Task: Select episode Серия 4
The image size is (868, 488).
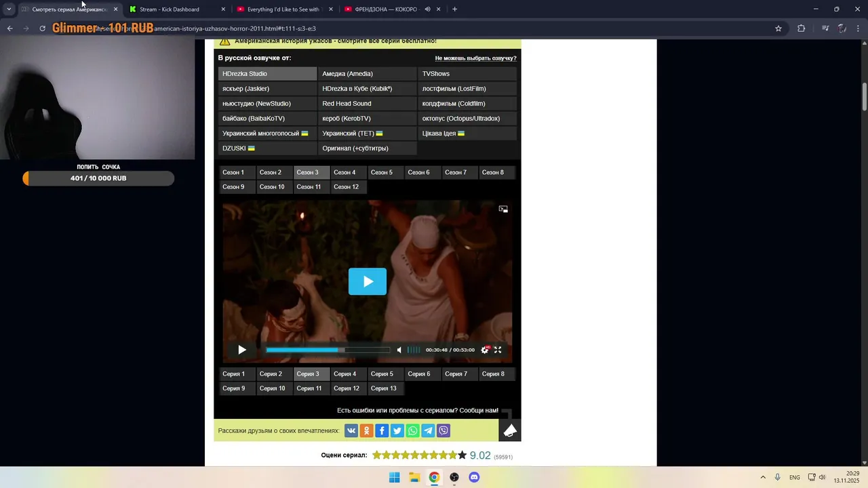Action: coord(349,374)
